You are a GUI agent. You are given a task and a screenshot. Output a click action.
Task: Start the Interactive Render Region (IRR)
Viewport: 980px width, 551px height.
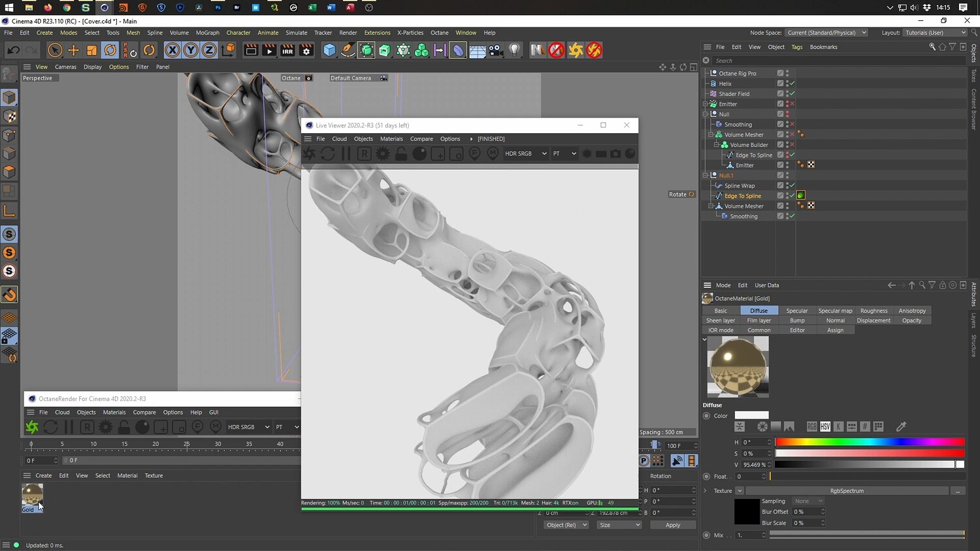287,50
